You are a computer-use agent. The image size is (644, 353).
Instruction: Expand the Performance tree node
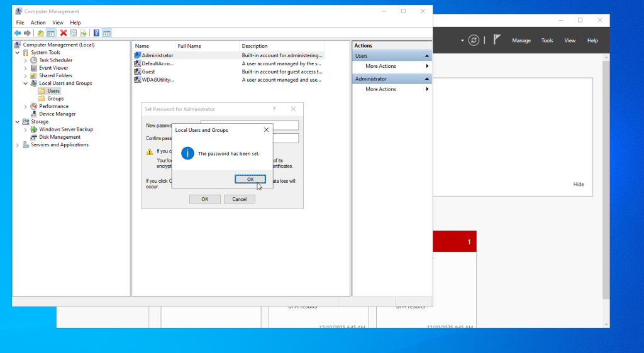click(25, 106)
